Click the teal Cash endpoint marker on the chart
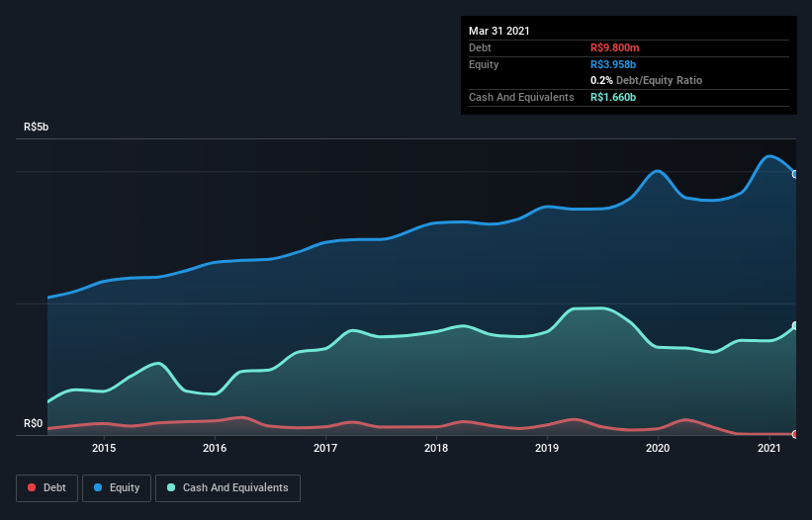 click(x=794, y=325)
